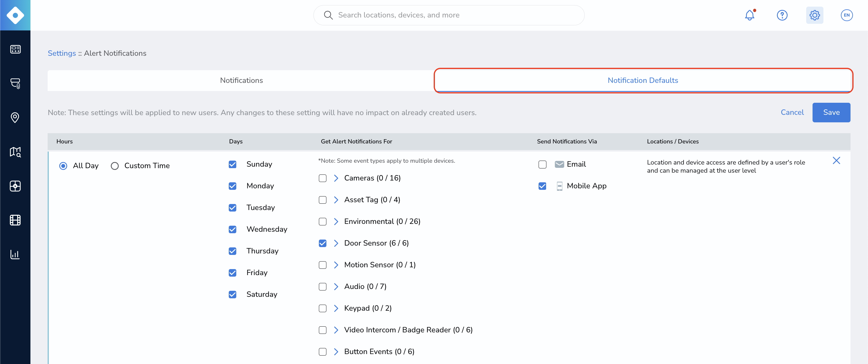The width and height of the screenshot is (868, 364).
Task: Switch to the Notifications tab
Action: 241,80
